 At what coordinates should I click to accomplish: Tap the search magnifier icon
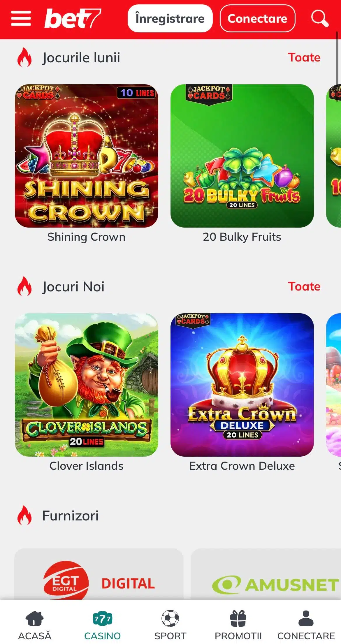click(x=320, y=19)
